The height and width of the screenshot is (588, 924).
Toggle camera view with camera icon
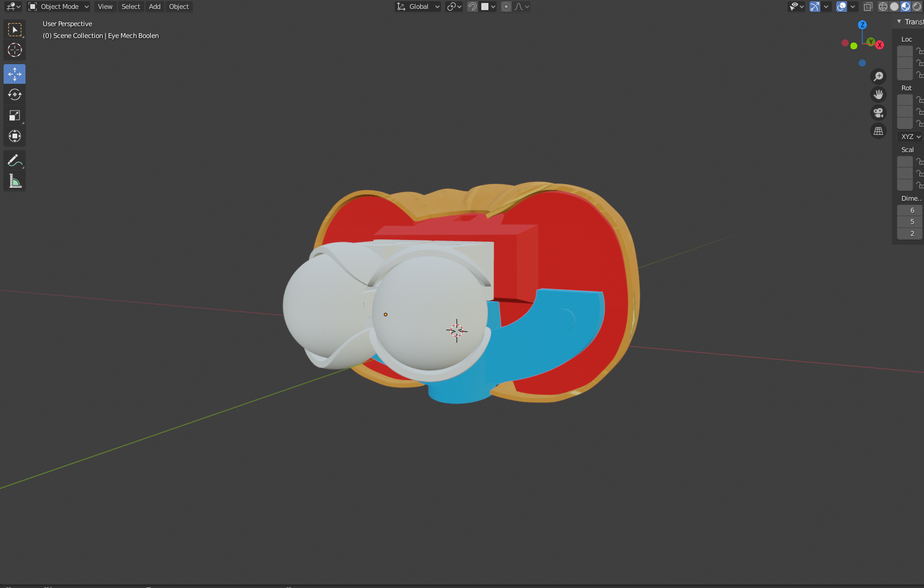click(878, 113)
